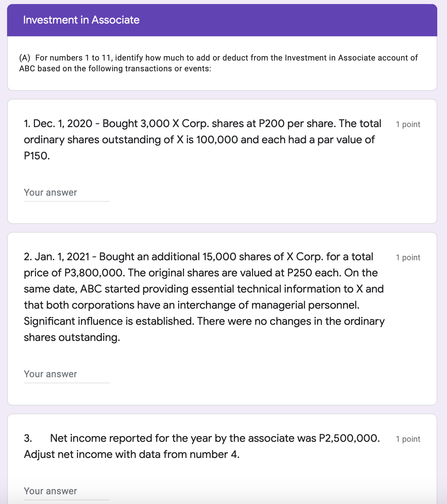Click the answer field for question 3
447x504 pixels.
pyautogui.click(x=66, y=491)
